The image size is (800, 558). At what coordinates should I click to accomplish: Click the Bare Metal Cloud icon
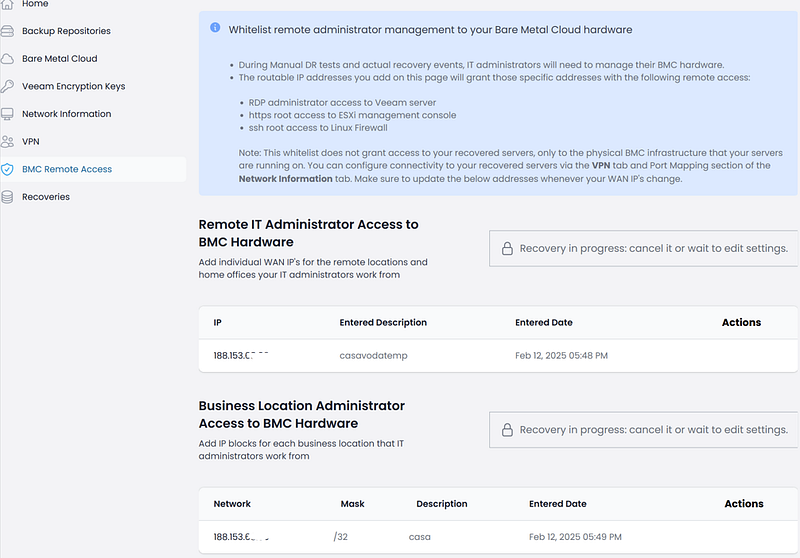(x=8, y=59)
